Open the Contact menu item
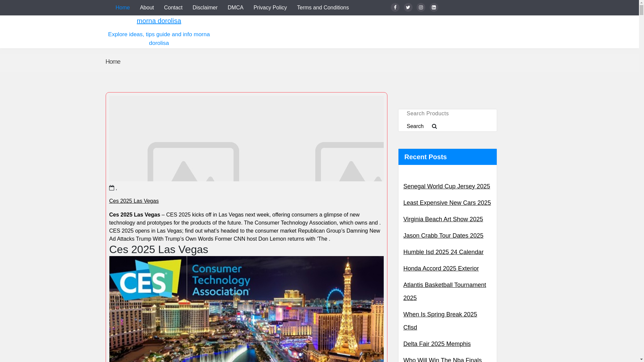 point(173,8)
